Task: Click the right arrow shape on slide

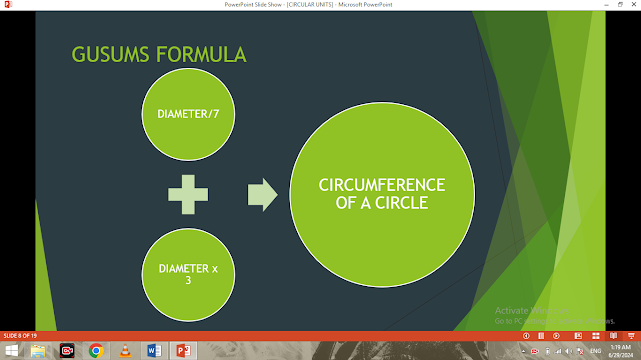Action: [x=262, y=195]
